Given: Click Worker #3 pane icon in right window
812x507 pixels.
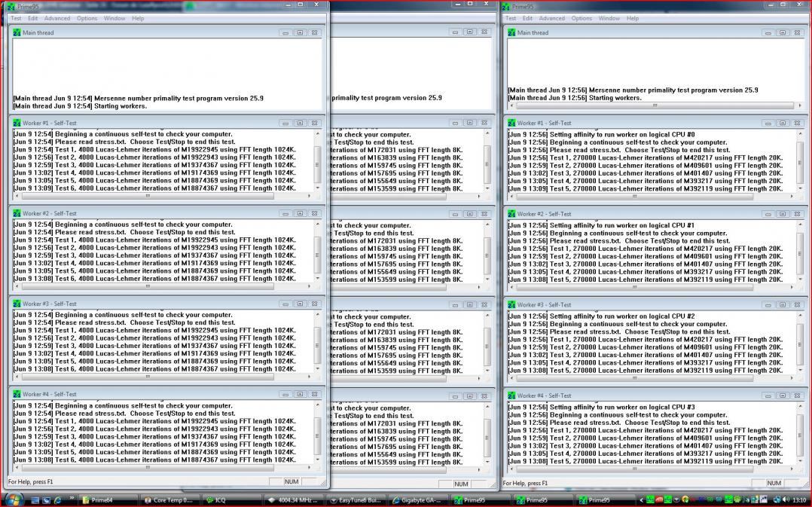Looking at the screenshot, I should (x=511, y=304).
